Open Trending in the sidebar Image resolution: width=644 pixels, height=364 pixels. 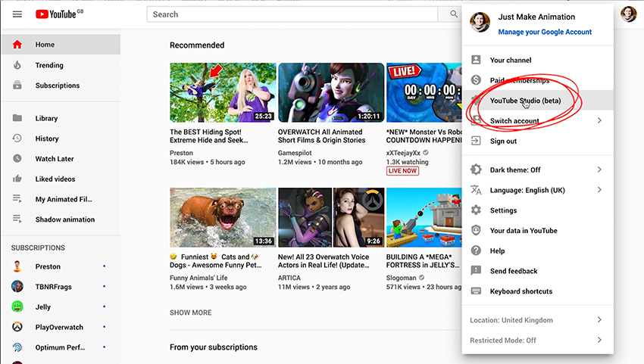61,65
